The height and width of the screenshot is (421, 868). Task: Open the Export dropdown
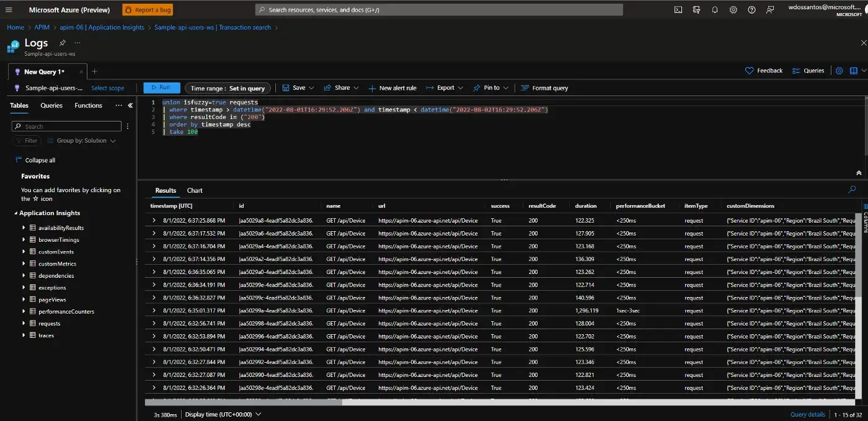445,88
